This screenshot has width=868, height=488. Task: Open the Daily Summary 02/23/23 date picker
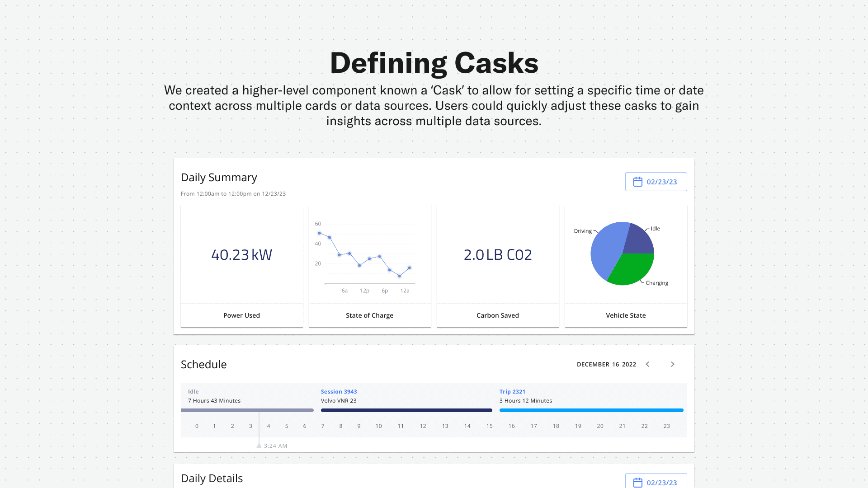(x=661, y=182)
